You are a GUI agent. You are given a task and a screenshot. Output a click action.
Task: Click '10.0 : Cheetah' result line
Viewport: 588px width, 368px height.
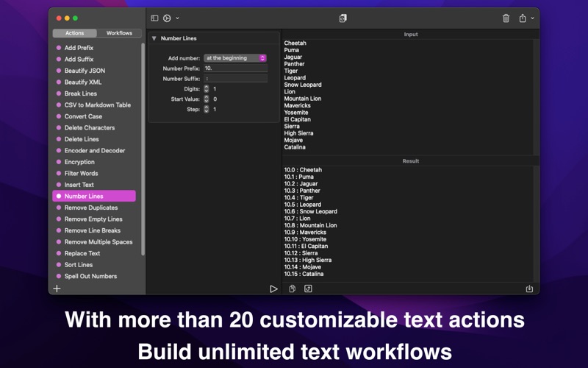tap(303, 170)
